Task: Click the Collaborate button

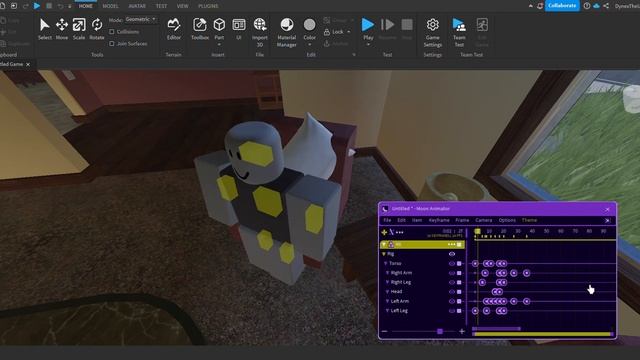Action: [x=562, y=6]
